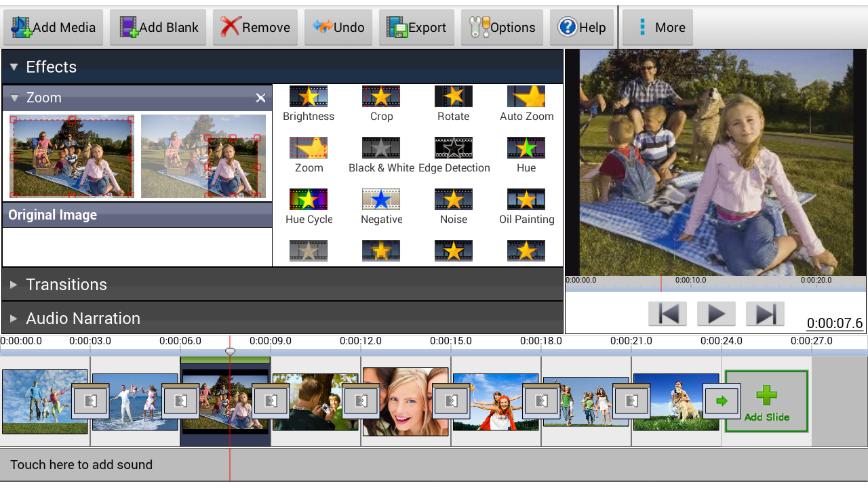This screenshot has width=868, height=488.
Task: Touch here to add sound track
Action: point(81,465)
